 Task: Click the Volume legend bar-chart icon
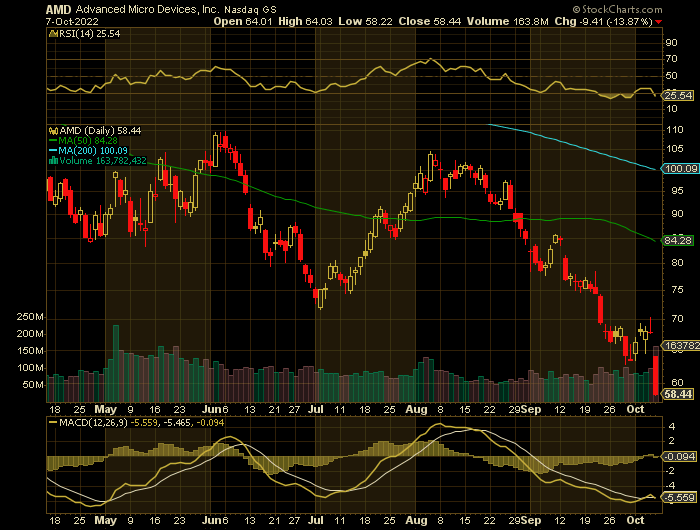point(53,160)
